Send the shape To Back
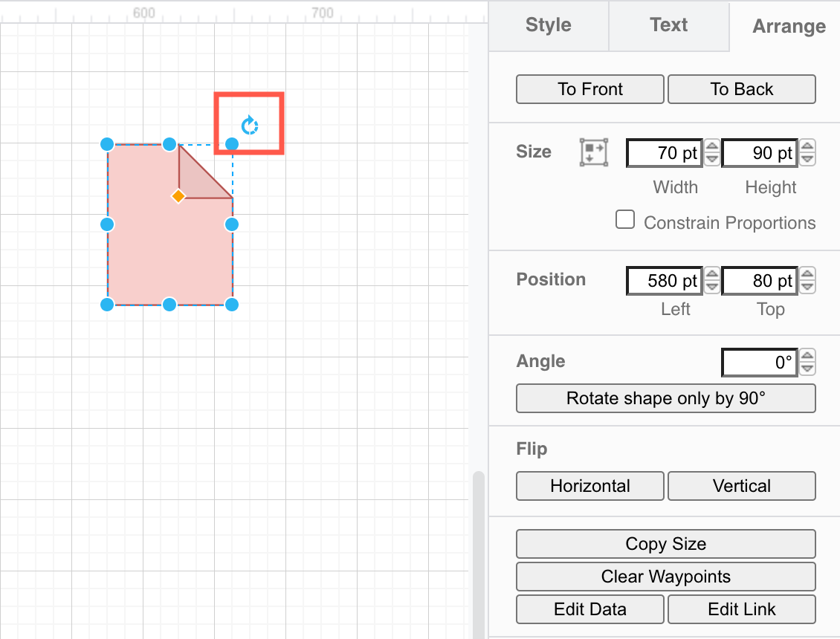 point(741,88)
